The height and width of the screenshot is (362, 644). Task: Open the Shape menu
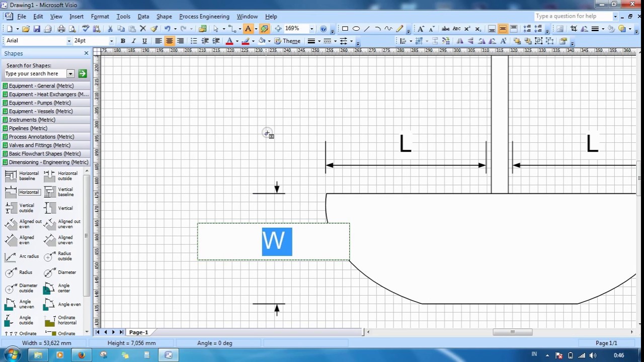(x=164, y=17)
